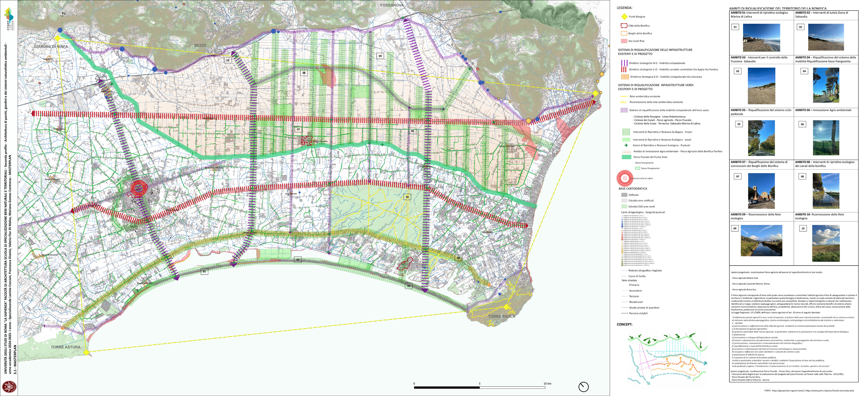Select the Direttrici strategiche E-O red legend symbol

click(x=624, y=69)
